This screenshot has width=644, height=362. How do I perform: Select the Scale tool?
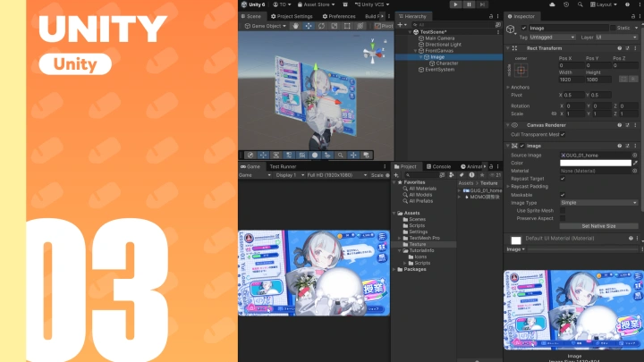click(335, 26)
